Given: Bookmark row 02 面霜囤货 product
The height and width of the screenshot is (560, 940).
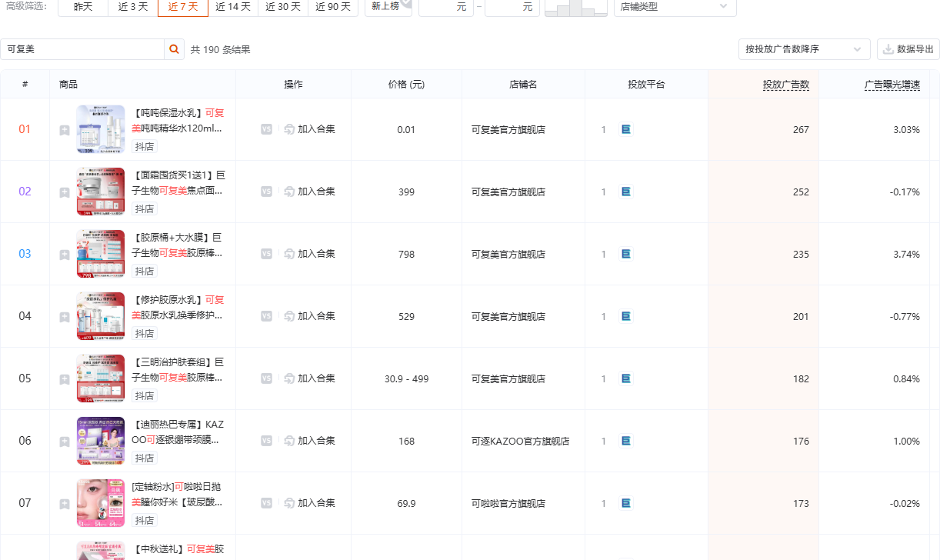Looking at the screenshot, I should pyautogui.click(x=65, y=192).
